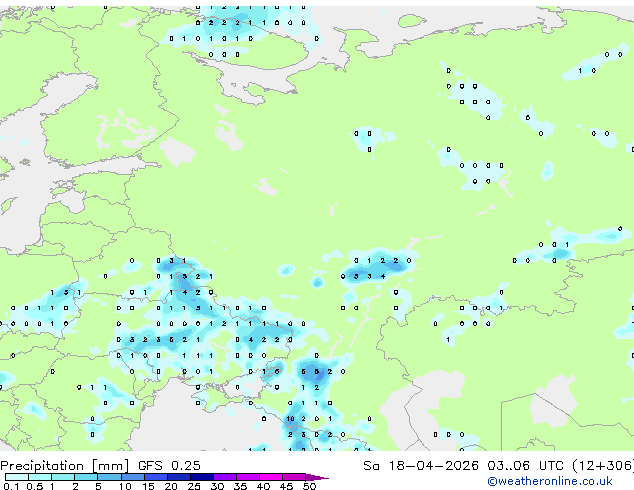
Task: Click the 0.1–0.5 mm legend color swatch
Action: (x=17, y=477)
